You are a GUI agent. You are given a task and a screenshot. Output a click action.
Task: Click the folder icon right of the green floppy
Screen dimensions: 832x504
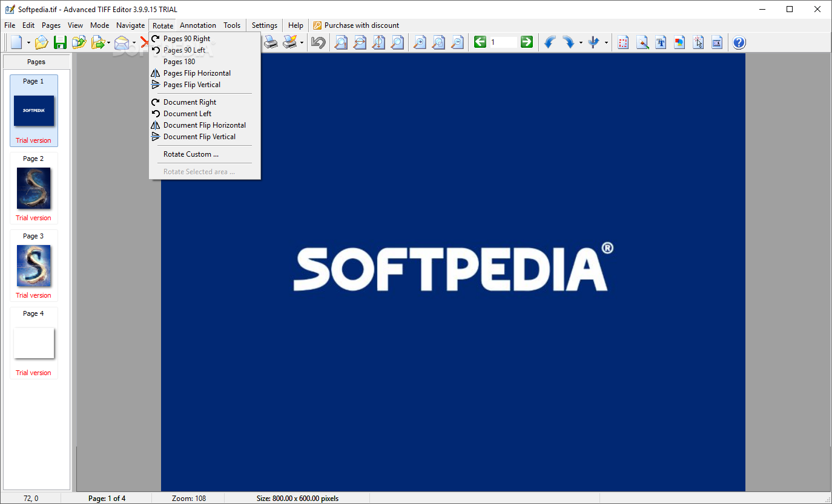pos(79,42)
